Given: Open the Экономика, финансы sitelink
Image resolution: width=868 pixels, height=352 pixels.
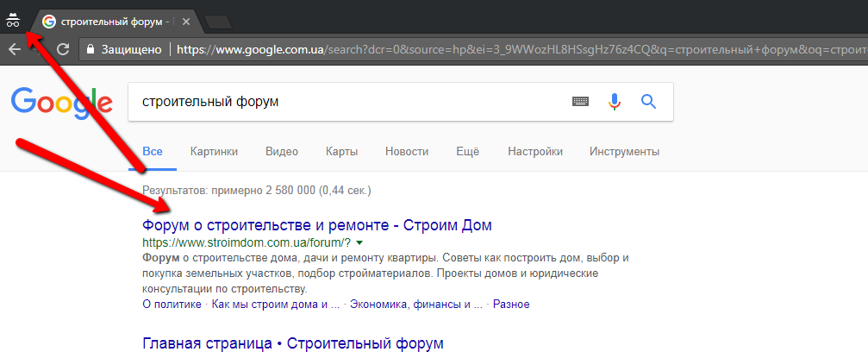Looking at the screenshot, I should coord(416,305).
